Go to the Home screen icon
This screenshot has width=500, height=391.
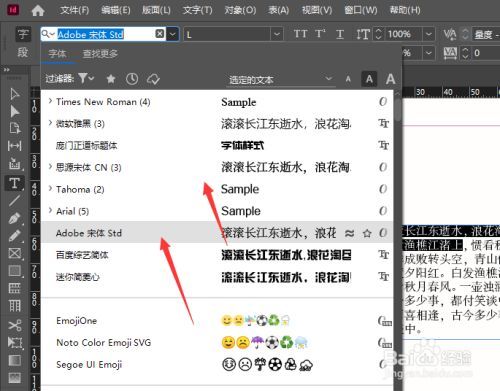[38, 10]
